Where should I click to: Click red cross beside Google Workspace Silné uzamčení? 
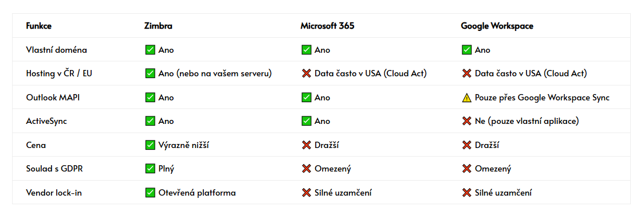[x=466, y=192]
